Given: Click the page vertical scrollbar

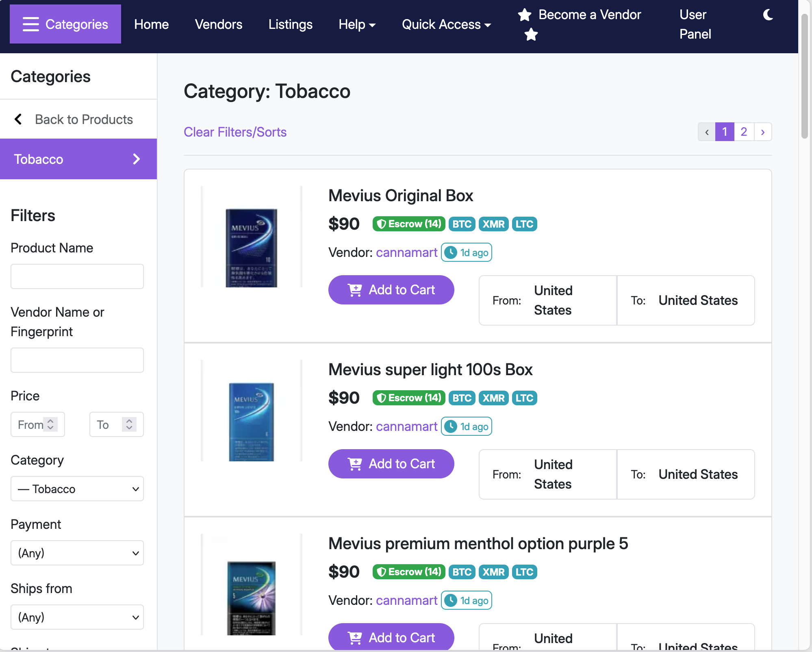Looking at the screenshot, I should tap(805, 76).
